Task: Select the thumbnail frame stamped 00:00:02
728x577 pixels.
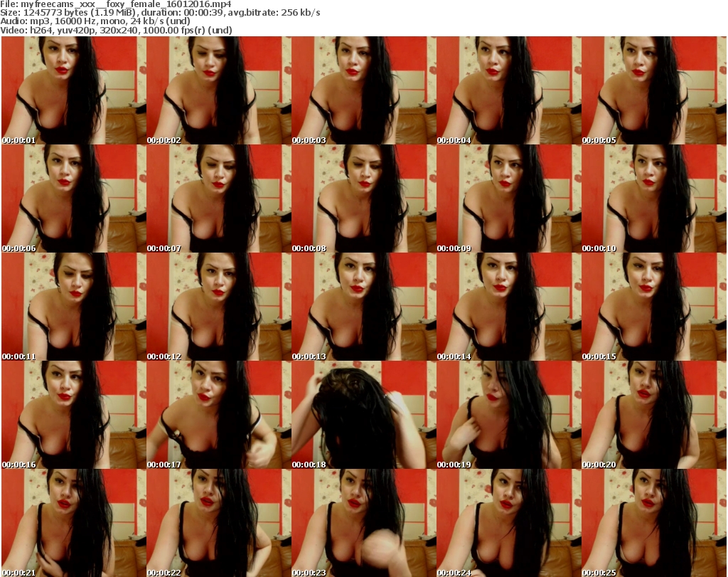Action: click(219, 90)
